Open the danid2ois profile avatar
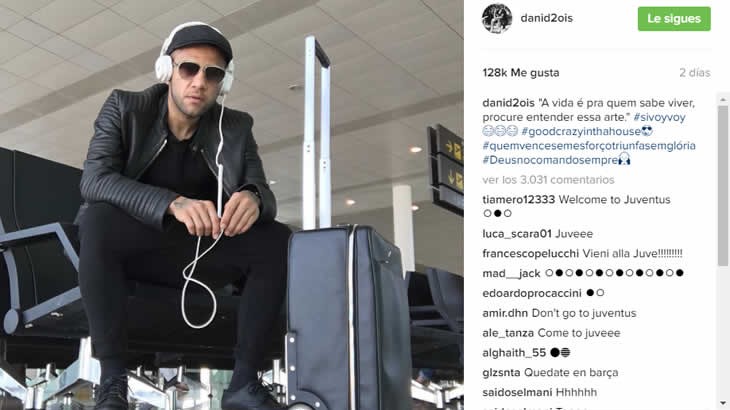This screenshot has height=410, width=730. pyautogui.click(x=497, y=19)
